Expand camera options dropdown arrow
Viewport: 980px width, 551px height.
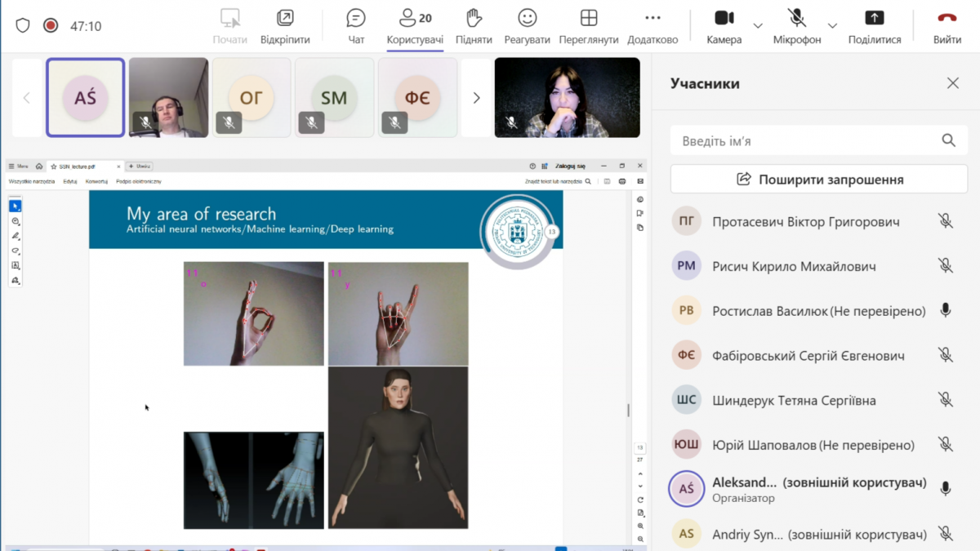(x=758, y=25)
